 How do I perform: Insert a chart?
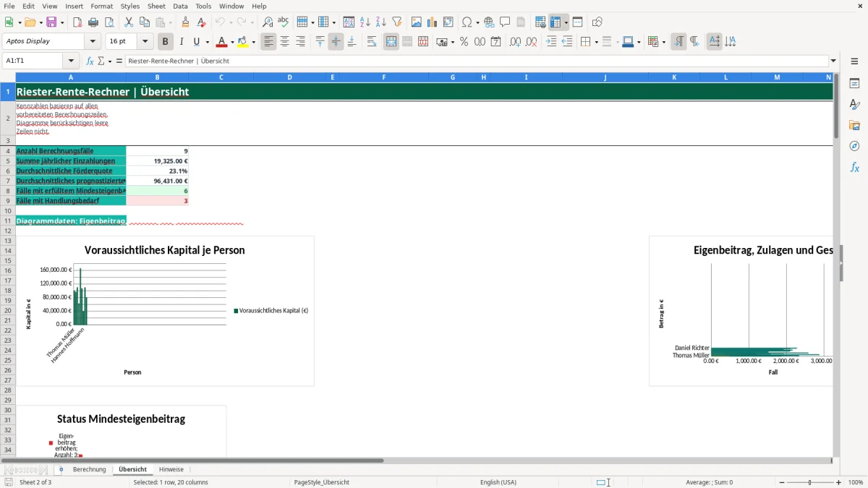[432, 22]
